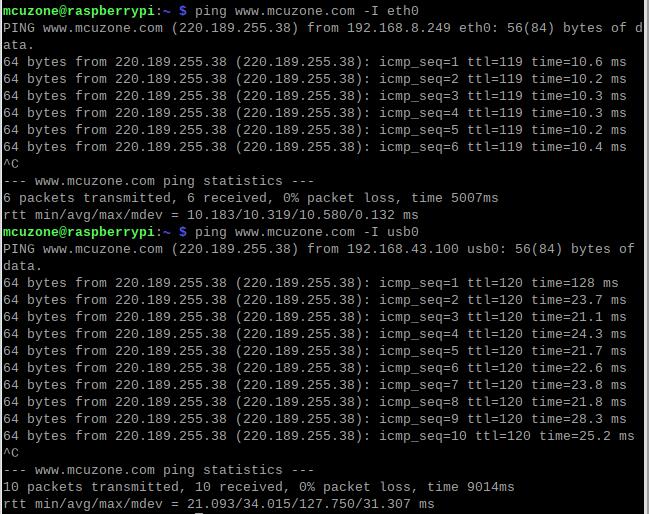The image size is (649, 514).
Task: Click the command 'ping www.mcuzone.com -I usb0'
Action: tap(306, 232)
